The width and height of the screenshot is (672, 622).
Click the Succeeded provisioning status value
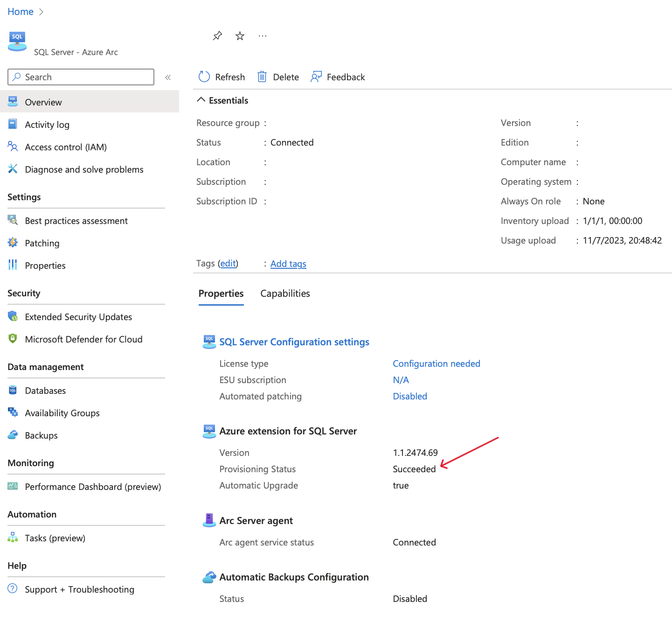point(414,469)
